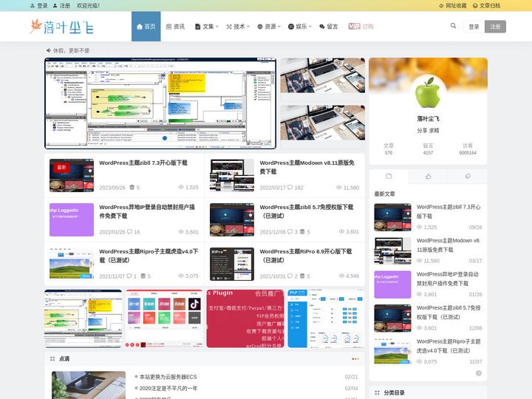Image resolution: width=532 pixels, height=399 pixels.
Task: Click the blue slider indicator dot on featured slide
Action: click(x=165, y=138)
